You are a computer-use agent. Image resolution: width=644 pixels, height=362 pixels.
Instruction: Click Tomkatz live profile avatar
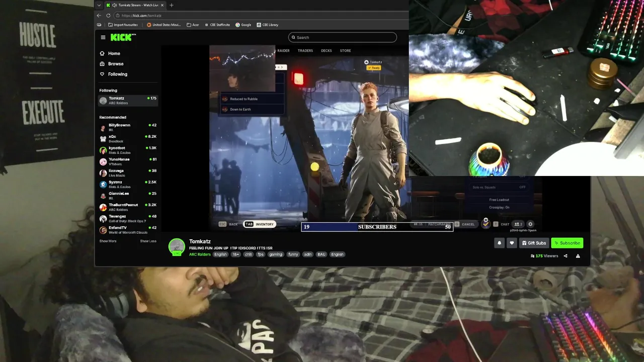[x=177, y=247]
